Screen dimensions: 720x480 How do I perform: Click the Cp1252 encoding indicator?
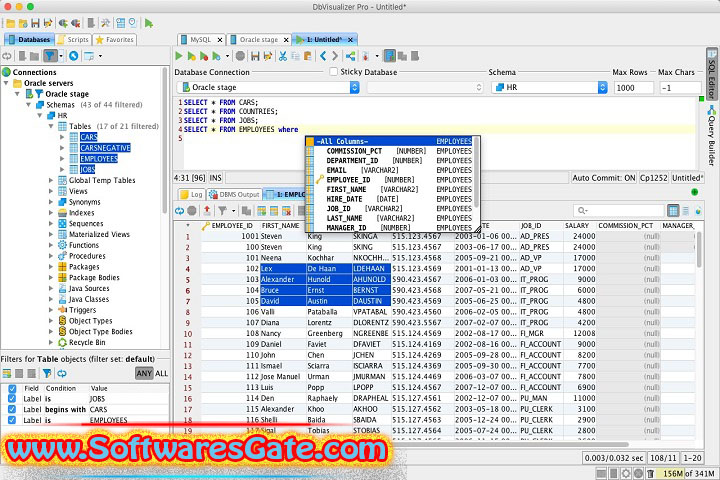tap(653, 178)
